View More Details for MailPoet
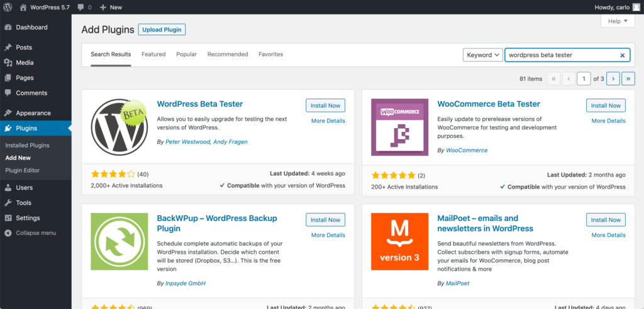644x309 pixels. (x=609, y=235)
